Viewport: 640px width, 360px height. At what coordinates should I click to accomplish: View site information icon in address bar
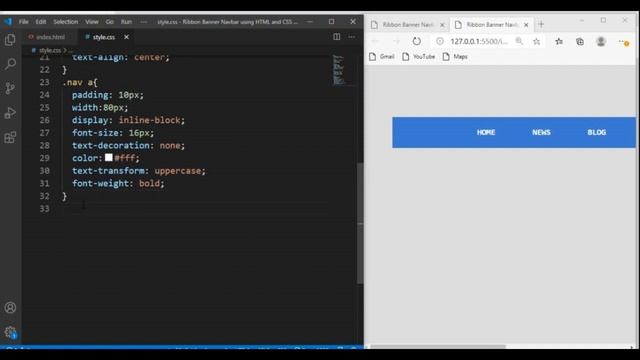click(x=440, y=41)
